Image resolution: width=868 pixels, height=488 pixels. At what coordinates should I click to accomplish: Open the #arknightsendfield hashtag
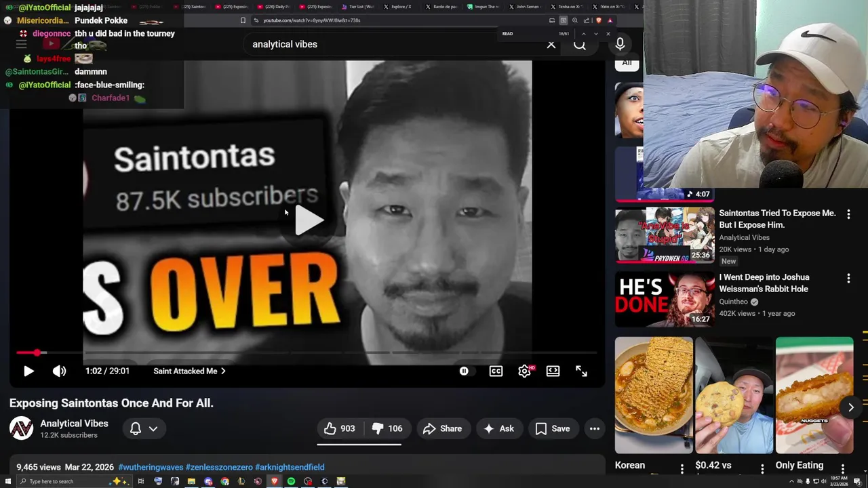[x=290, y=467]
